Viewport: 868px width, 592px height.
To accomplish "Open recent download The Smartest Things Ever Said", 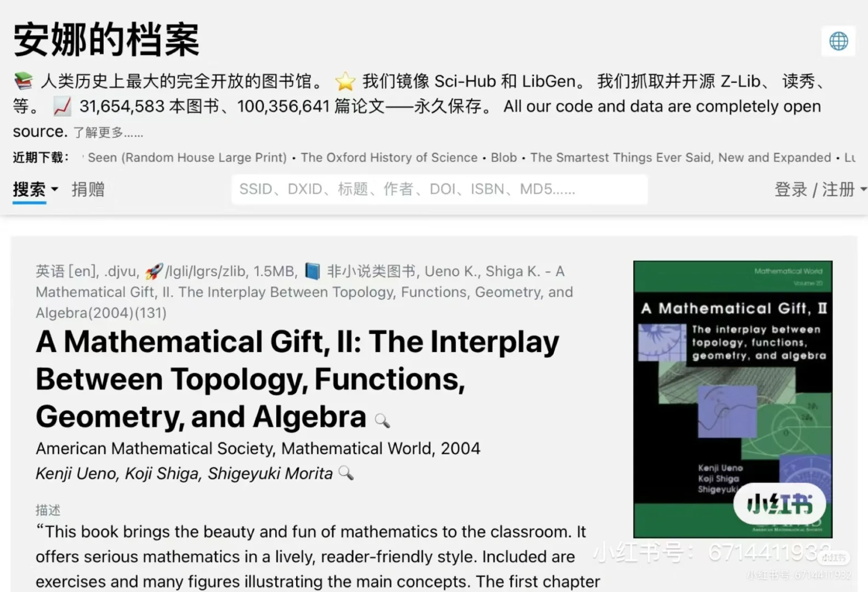I will (680, 158).
